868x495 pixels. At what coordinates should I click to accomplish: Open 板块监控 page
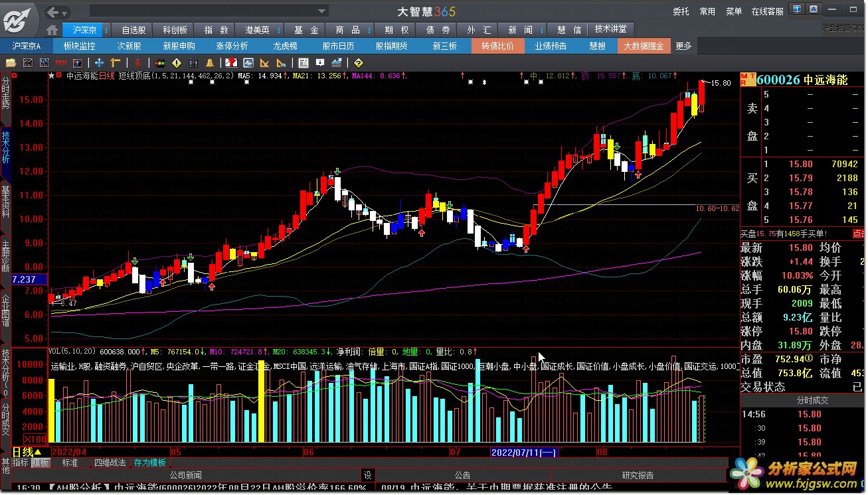pos(79,46)
